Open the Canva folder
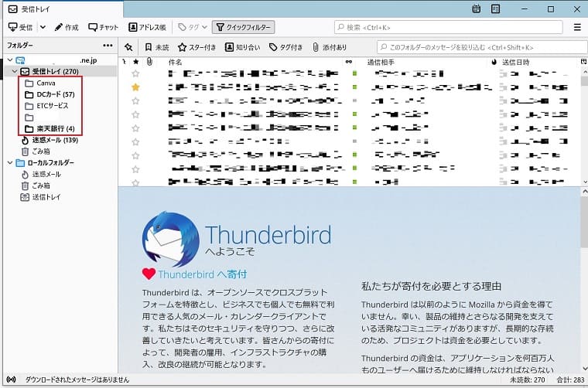This screenshot has height=388, width=588. 46,83
